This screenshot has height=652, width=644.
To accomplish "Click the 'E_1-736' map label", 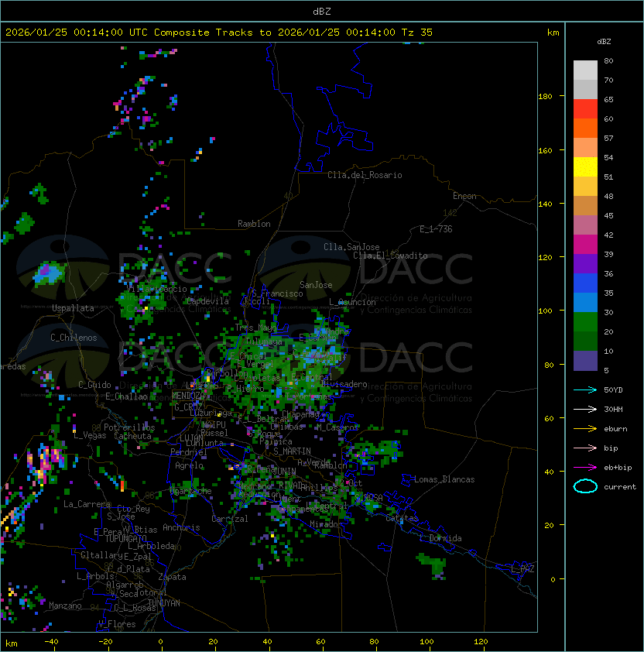I will pyautogui.click(x=436, y=229).
